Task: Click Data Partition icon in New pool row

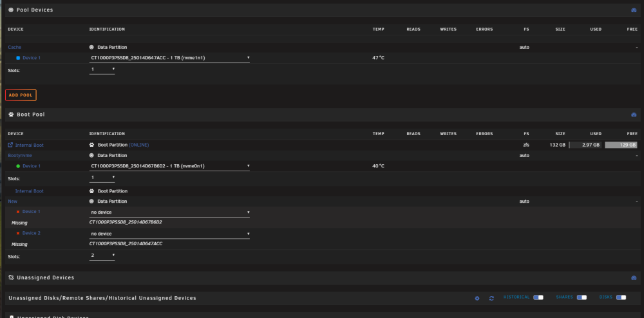Action: (x=91, y=201)
